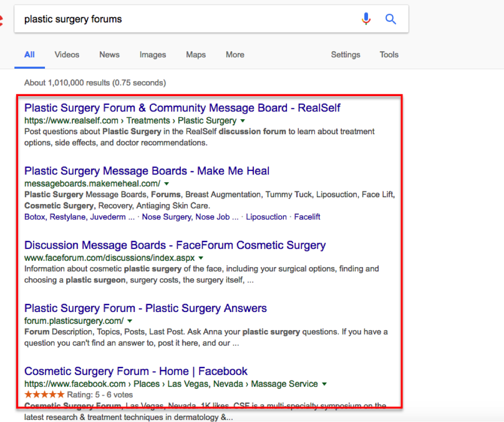Open Settings in search toolbar
Image resolution: width=504 pixels, height=422 pixels.
coord(345,55)
